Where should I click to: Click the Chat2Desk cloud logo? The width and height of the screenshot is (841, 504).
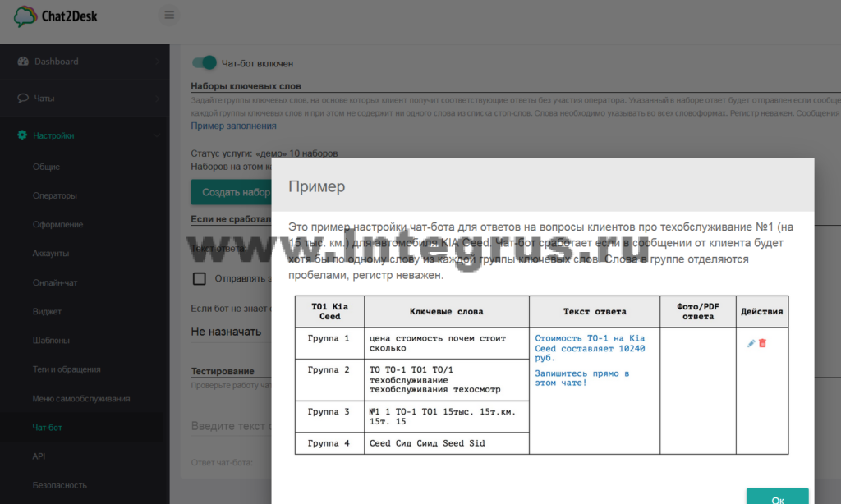pos(25,16)
